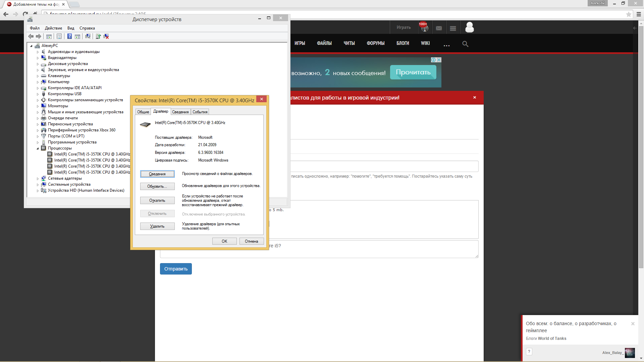Click the Properties toolbar icon
This screenshot has width=644, height=362.
(x=59, y=36)
